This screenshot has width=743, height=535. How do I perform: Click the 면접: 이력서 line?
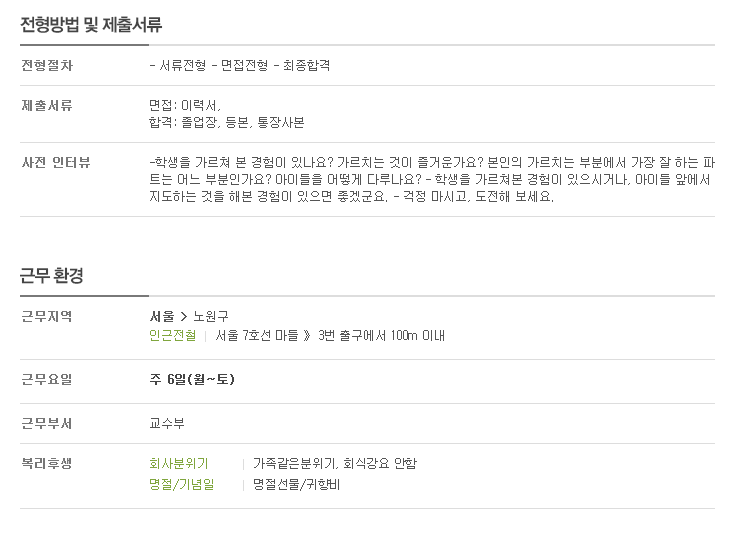point(185,105)
